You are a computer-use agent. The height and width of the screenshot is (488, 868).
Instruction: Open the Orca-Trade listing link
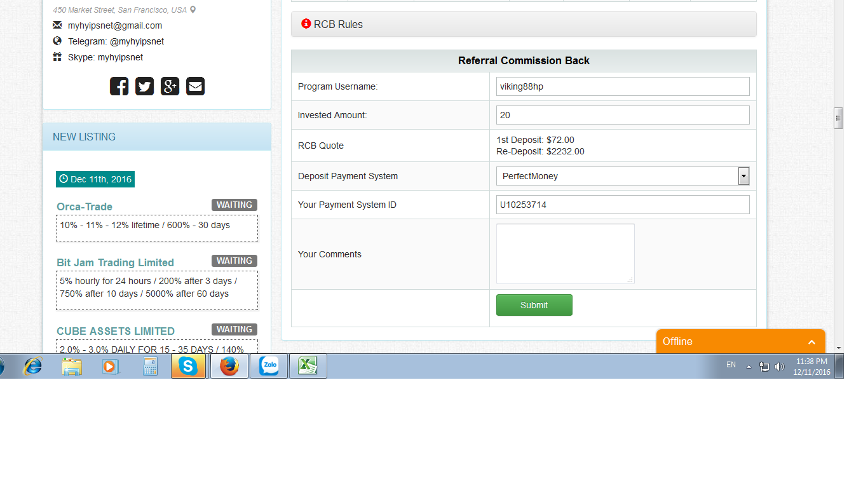[85, 207]
